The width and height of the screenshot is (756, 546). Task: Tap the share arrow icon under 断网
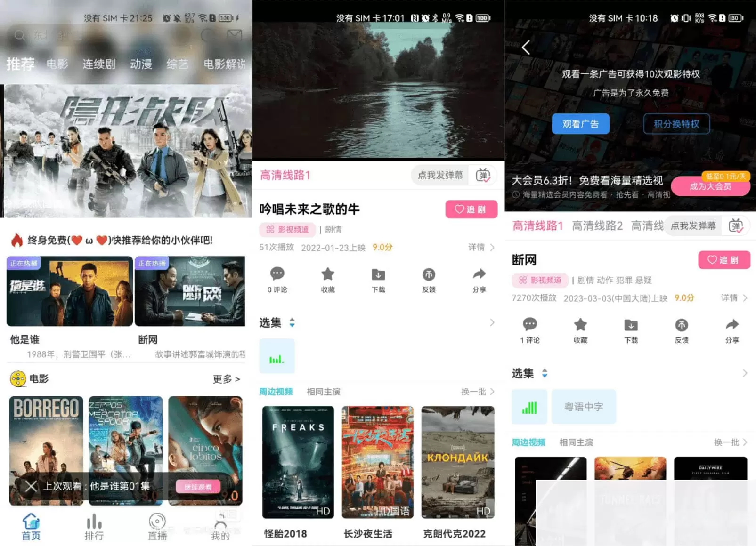[x=732, y=324]
